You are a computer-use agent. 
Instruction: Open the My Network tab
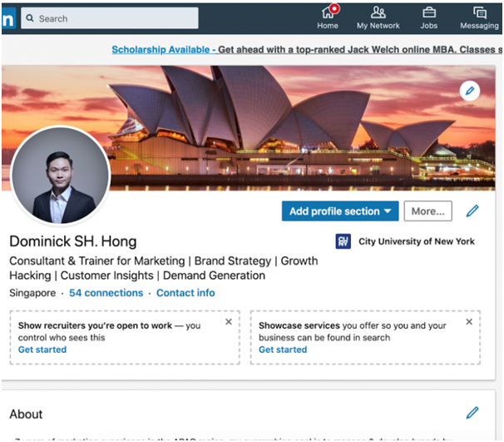378,18
